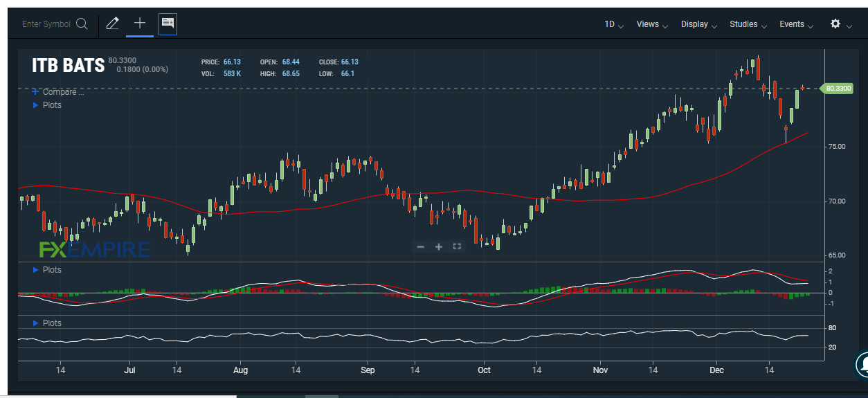Viewport: 868px width, 398px height.
Task: Open the chat bubble widget
Action: click(862, 365)
